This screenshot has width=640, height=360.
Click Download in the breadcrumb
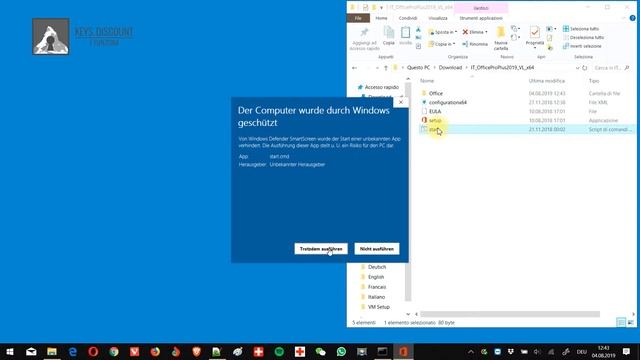click(x=450, y=68)
